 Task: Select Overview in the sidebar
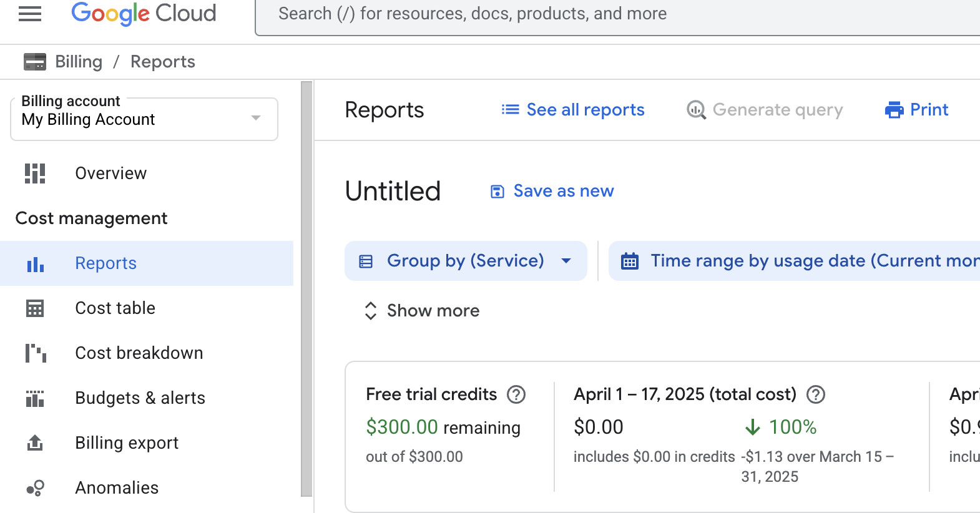tap(110, 173)
